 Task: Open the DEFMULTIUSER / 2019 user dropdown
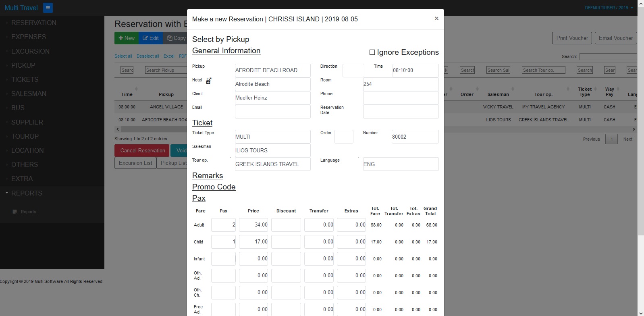pos(609,8)
